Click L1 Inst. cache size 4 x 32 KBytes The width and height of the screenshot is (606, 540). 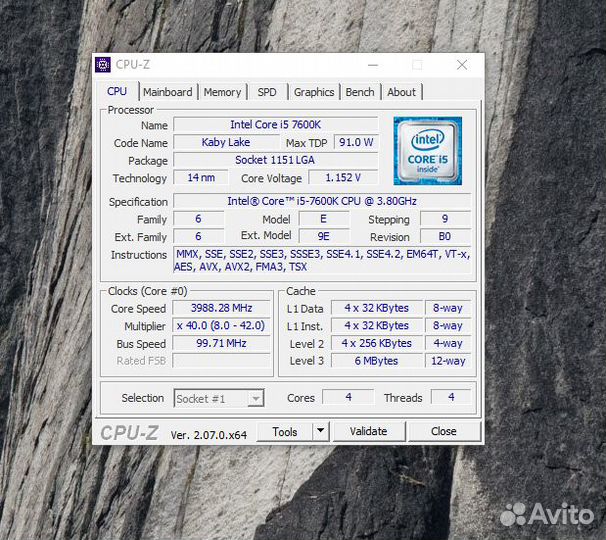coord(377,325)
